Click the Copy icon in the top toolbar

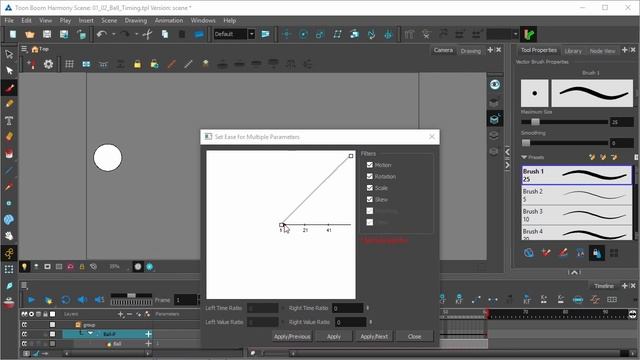point(165,35)
